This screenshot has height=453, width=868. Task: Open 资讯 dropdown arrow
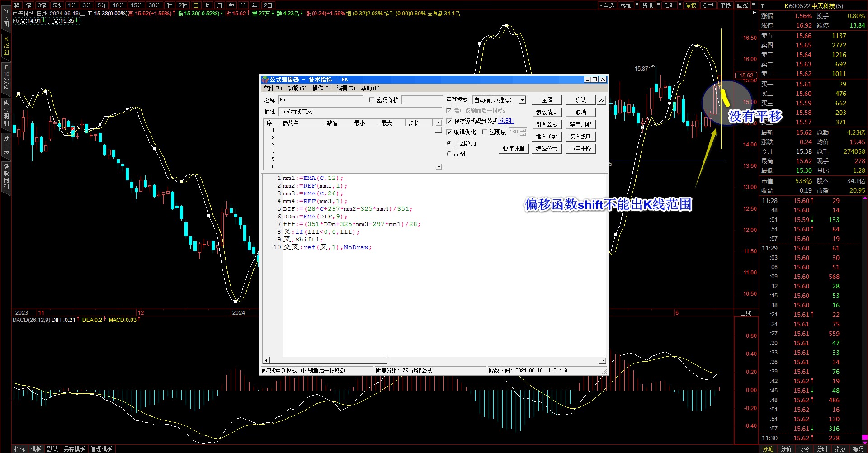(x=659, y=5)
